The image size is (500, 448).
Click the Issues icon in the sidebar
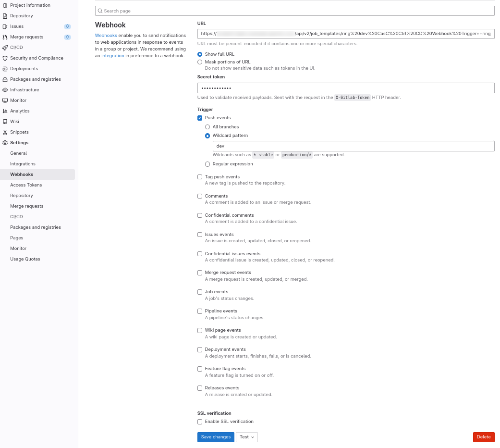[5, 26]
